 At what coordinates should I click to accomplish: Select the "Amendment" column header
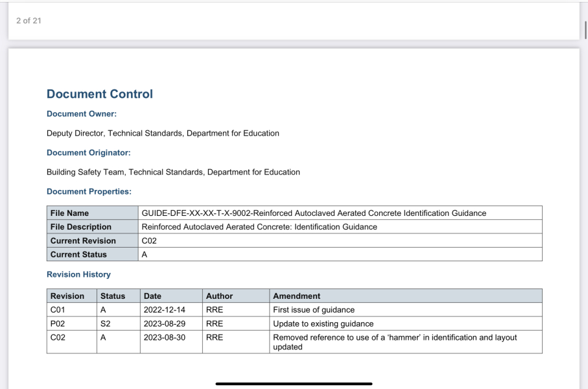pos(296,296)
